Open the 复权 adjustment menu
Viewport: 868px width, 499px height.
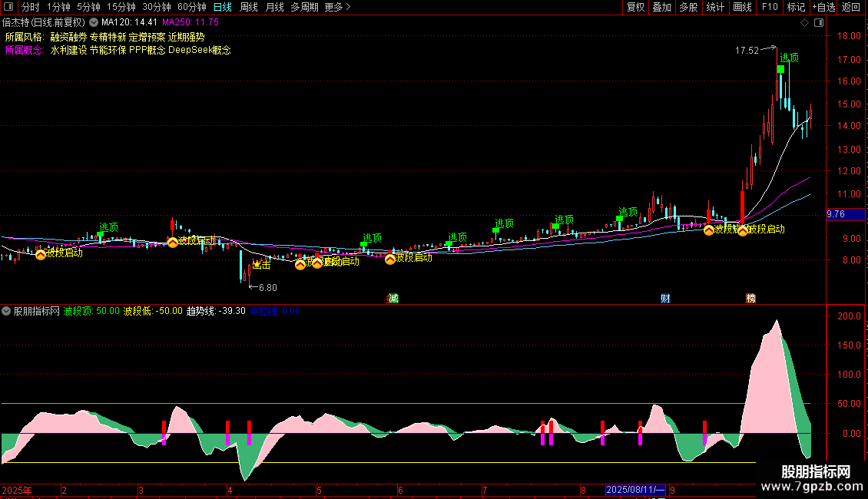click(635, 7)
